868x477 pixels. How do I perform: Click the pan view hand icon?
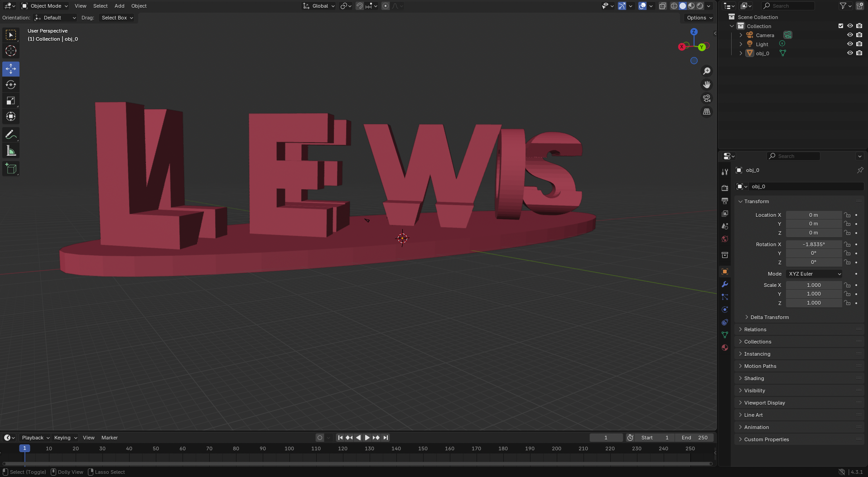[707, 85]
